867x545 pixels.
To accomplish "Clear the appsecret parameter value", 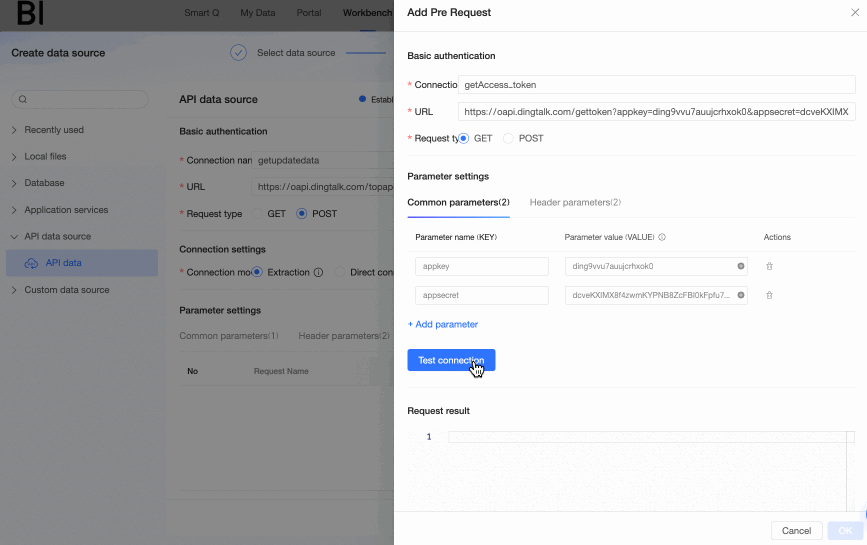I will [x=740, y=295].
